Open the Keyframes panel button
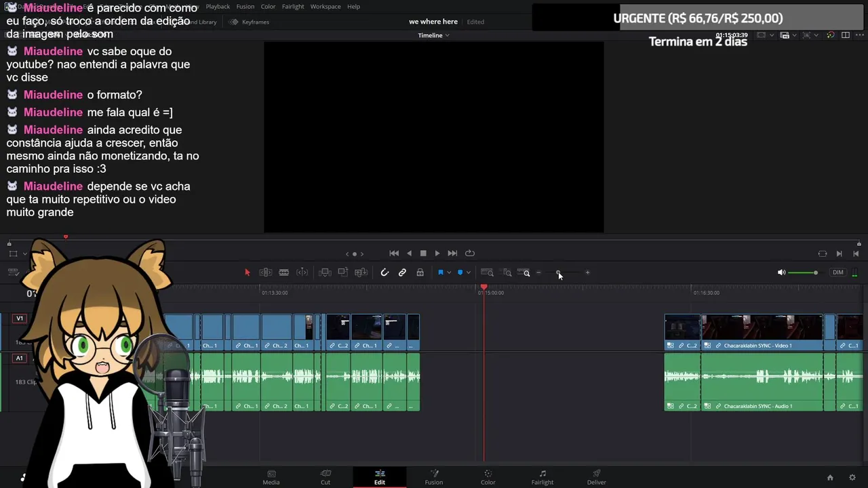This screenshot has height=488, width=868. tap(249, 22)
